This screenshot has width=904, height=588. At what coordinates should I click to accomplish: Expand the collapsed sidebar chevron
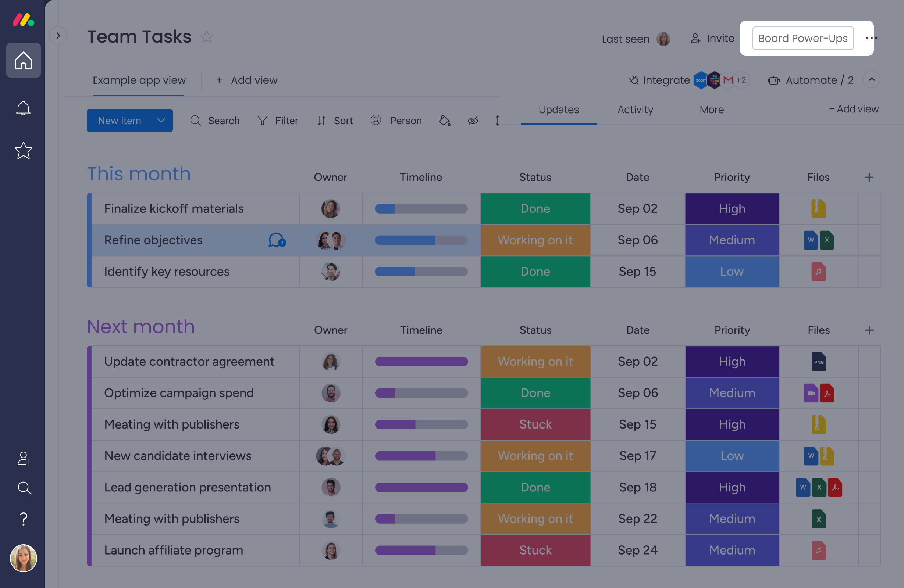coord(58,36)
